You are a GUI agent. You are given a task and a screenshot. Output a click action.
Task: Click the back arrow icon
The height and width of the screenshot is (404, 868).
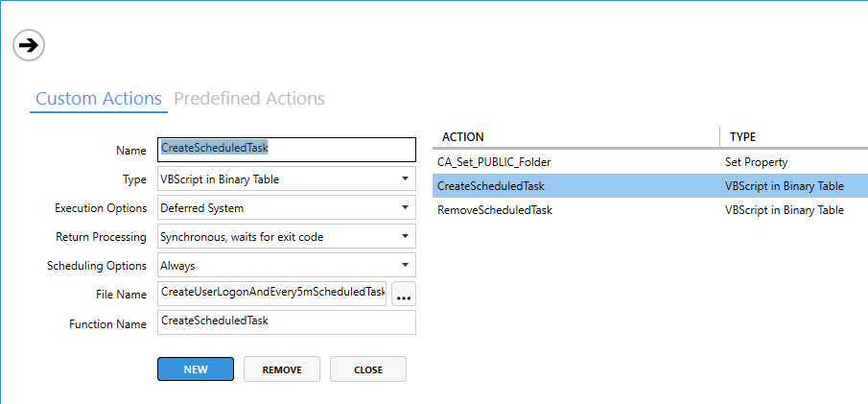click(30, 44)
